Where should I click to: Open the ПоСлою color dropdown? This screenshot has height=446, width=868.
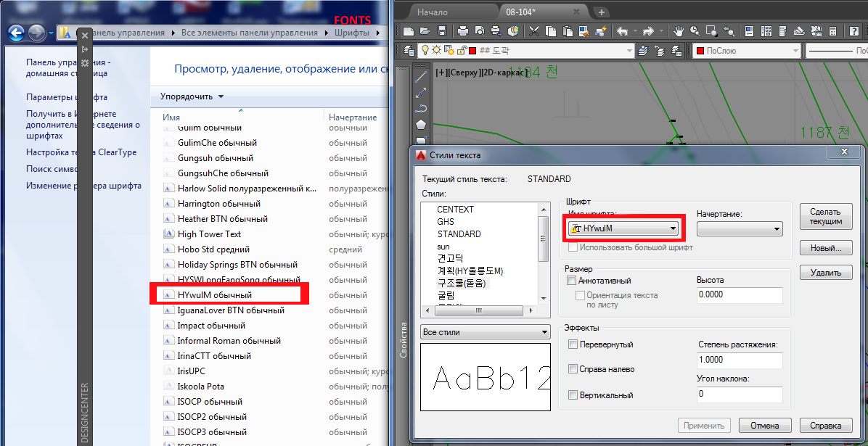(746, 50)
